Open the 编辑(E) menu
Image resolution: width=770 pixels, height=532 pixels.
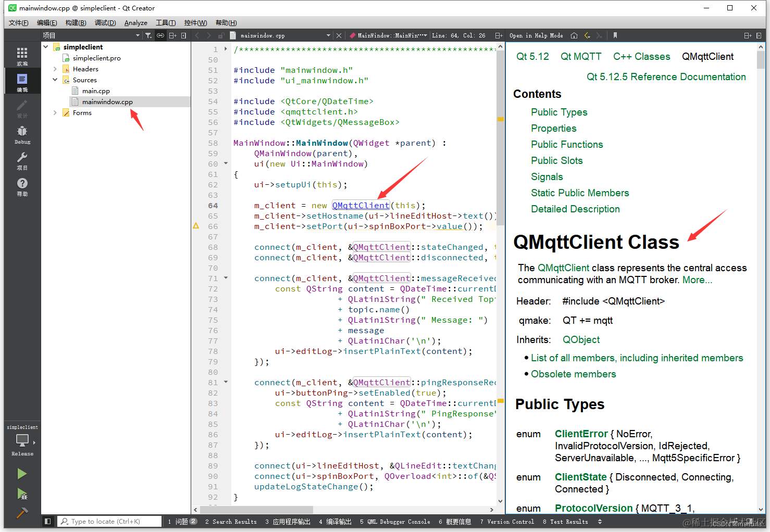[x=47, y=22]
